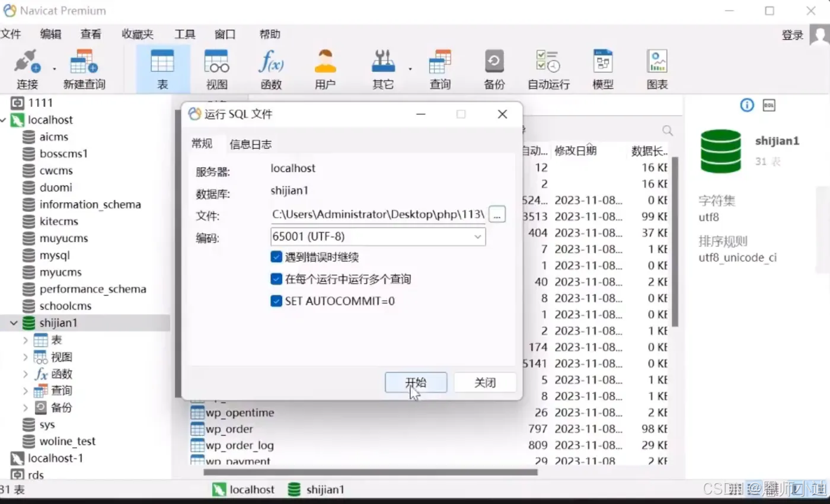Toggle the 遇到错误时继续 checkbox

pos(276,257)
